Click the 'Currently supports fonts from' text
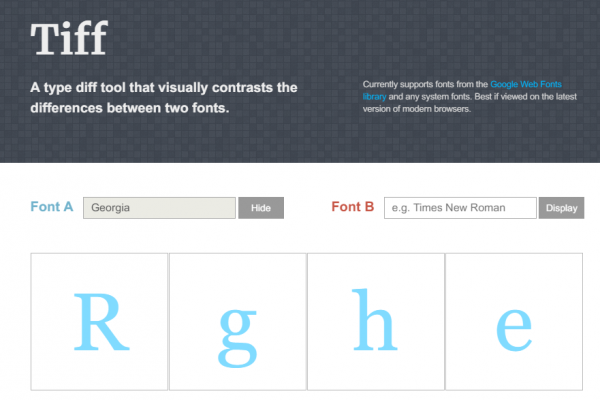 point(425,84)
